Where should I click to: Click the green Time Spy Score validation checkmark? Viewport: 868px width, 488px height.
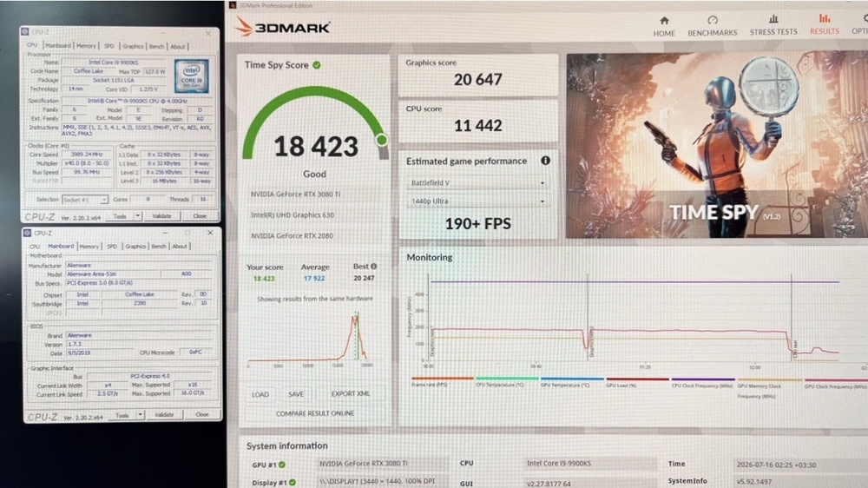point(317,65)
